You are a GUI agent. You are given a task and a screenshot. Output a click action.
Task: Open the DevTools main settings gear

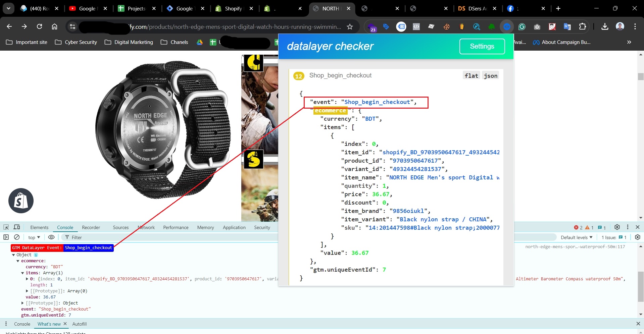click(x=617, y=227)
